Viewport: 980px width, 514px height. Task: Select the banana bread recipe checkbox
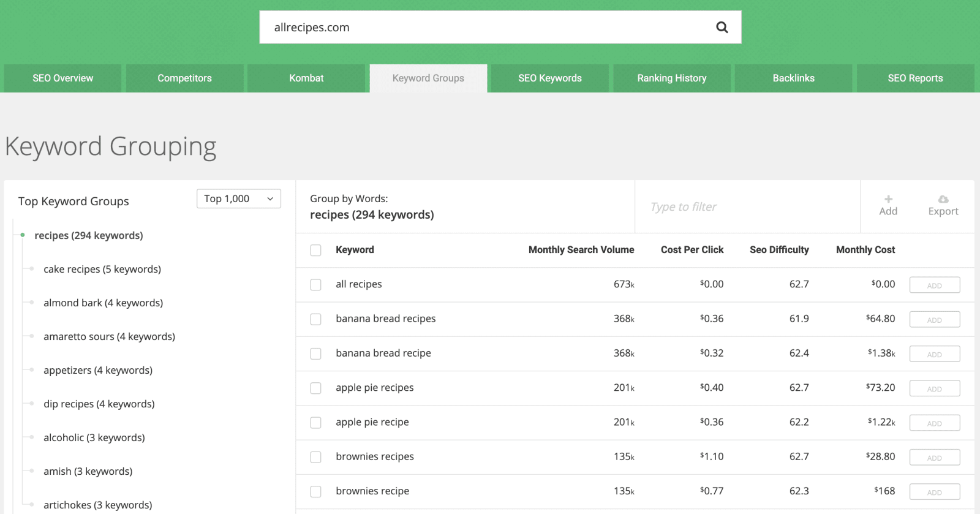315,353
